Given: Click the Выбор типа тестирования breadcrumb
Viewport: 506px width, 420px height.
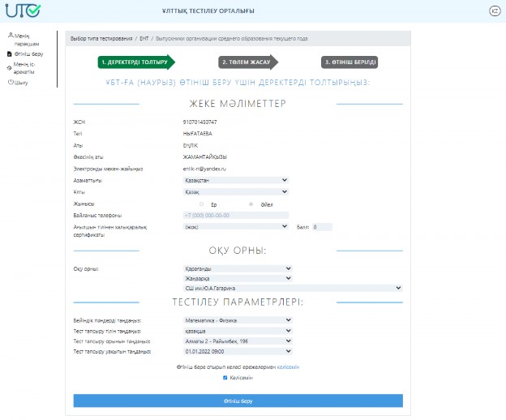Looking at the screenshot, I should click(x=101, y=38).
